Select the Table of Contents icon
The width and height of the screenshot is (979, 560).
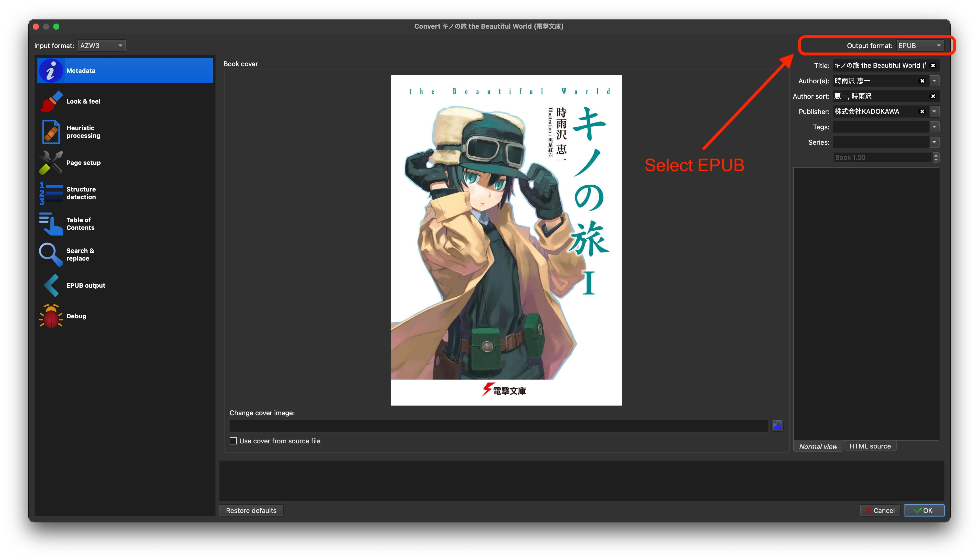coord(51,224)
